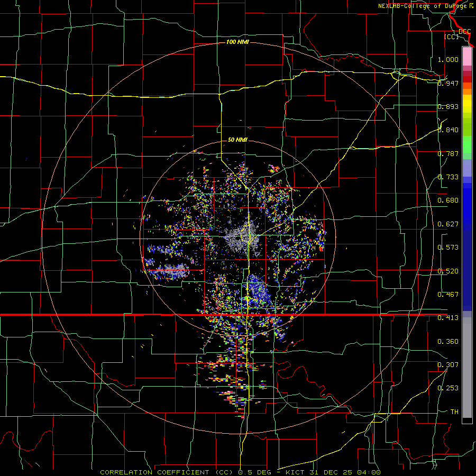This screenshot has width=476, height=476.
Task: Click the 0.627 legend value
Action: [x=448, y=224]
